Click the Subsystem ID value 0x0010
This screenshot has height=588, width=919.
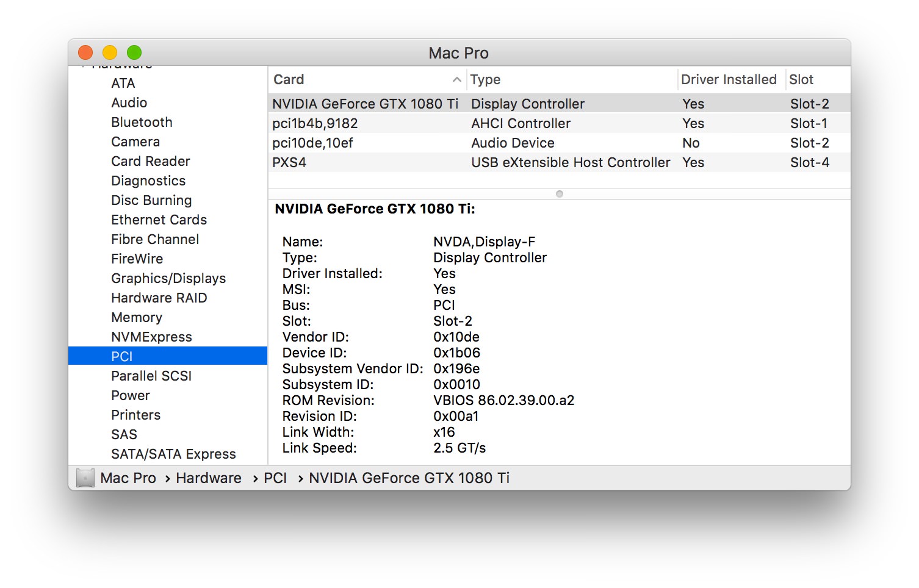[456, 384]
